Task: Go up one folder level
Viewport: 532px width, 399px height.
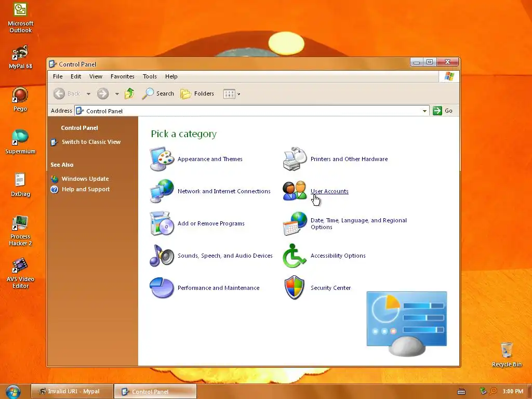Action: (x=129, y=94)
